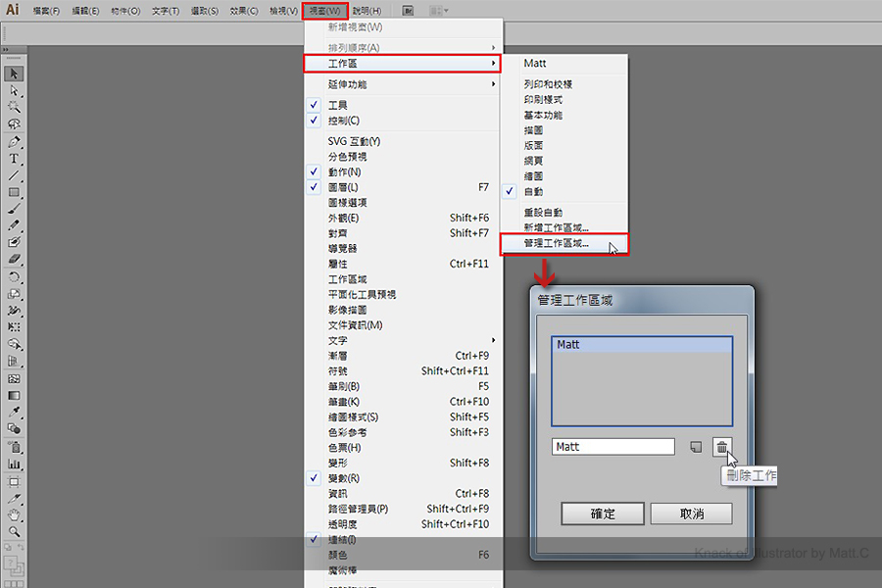The height and width of the screenshot is (588, 882).
Task: Uncheck the 工具 panel menu item
Action: pos(338,105)
